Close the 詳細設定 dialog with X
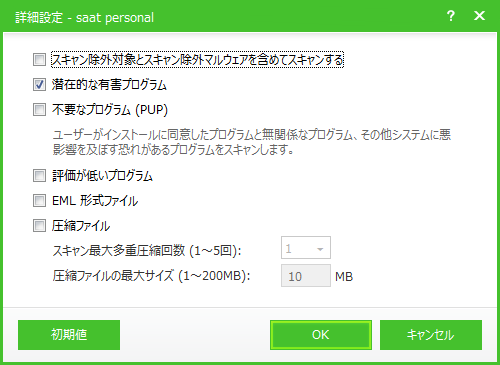Image resolution: width=500 pixels, height=365 pixels. [x=479, y=16]
